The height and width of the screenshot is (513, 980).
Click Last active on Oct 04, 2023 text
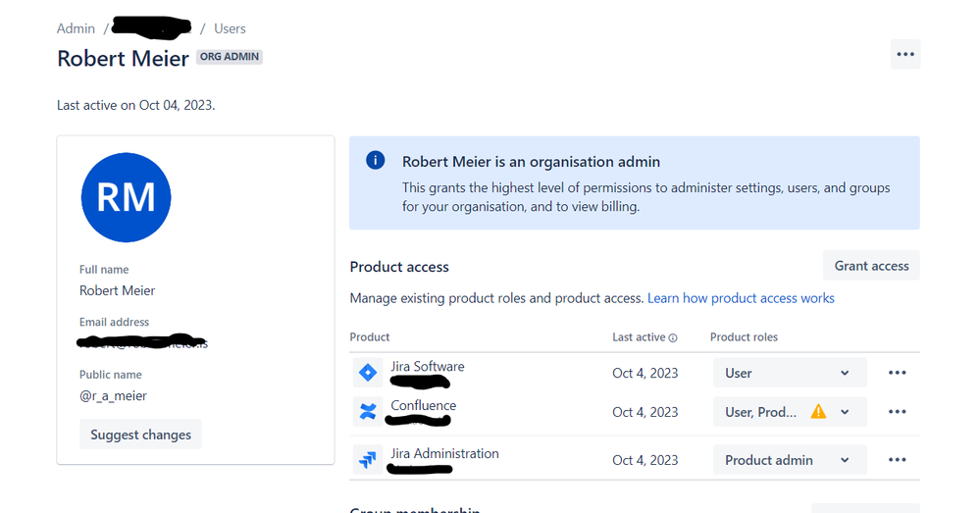click(135, 105)
